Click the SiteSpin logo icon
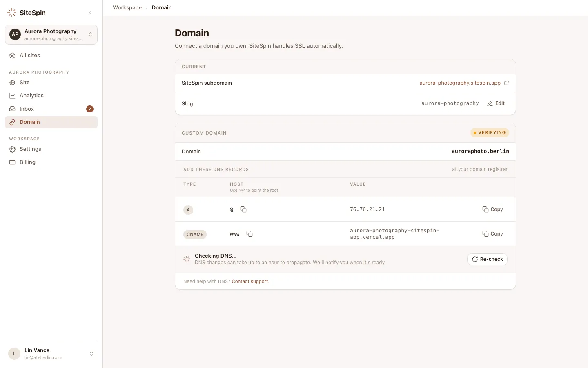Image resolution: width=588 pixels, height=368 pixels. tap(12, 13)
